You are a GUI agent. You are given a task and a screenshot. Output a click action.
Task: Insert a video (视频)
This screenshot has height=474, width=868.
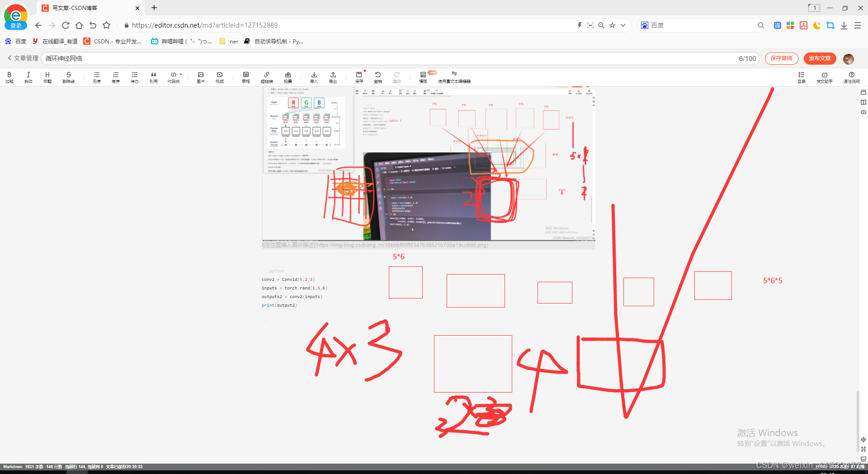(220, 77)
